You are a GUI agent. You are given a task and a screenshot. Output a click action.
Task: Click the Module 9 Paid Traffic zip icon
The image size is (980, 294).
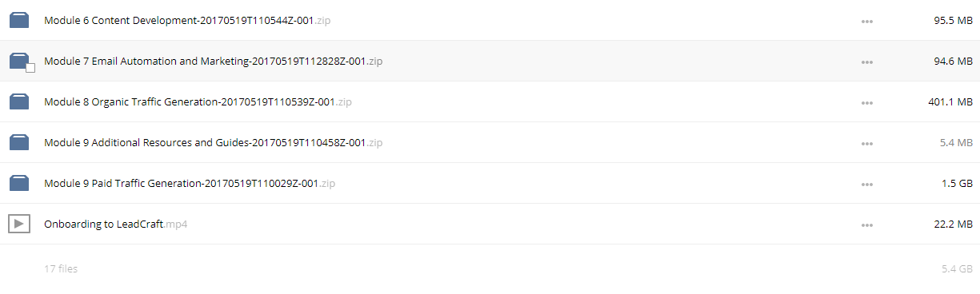click(19, 184)
